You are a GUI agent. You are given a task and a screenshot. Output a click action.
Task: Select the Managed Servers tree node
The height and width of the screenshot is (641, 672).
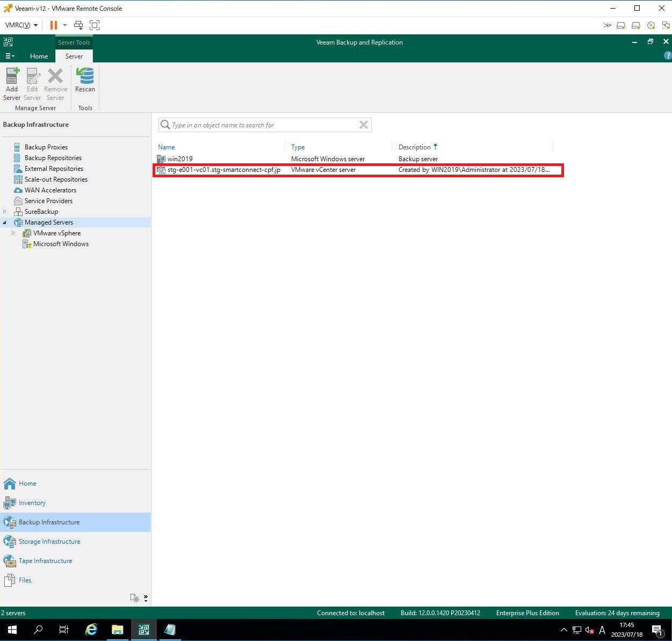(x=49, y=222)
